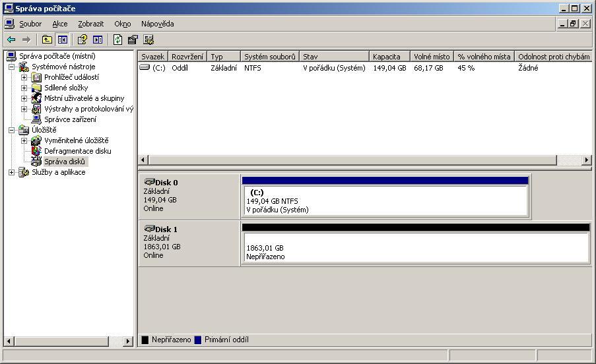Viewport: 596px width, 364px height.
Task: Click the black Nepřiřazeno legend swatch
Action: coord(145,340)
